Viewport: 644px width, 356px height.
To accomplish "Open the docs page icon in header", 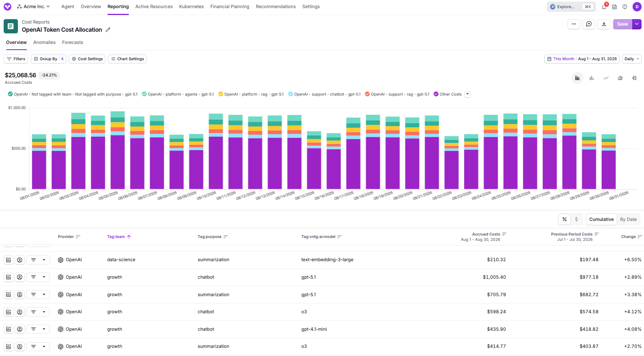I will point(614,7).
